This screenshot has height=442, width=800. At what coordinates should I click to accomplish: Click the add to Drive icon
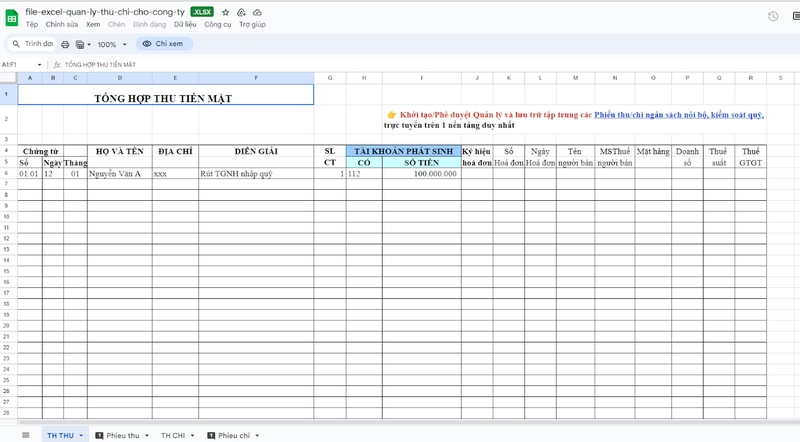point(241,12)
